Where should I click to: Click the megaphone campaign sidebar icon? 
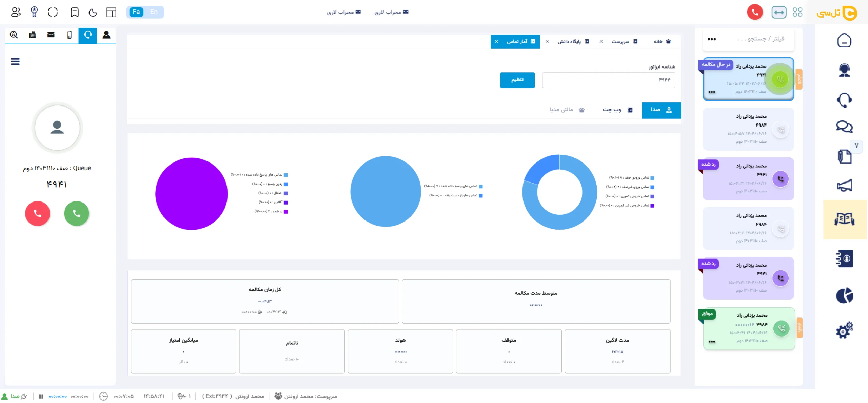click(844, 186)
